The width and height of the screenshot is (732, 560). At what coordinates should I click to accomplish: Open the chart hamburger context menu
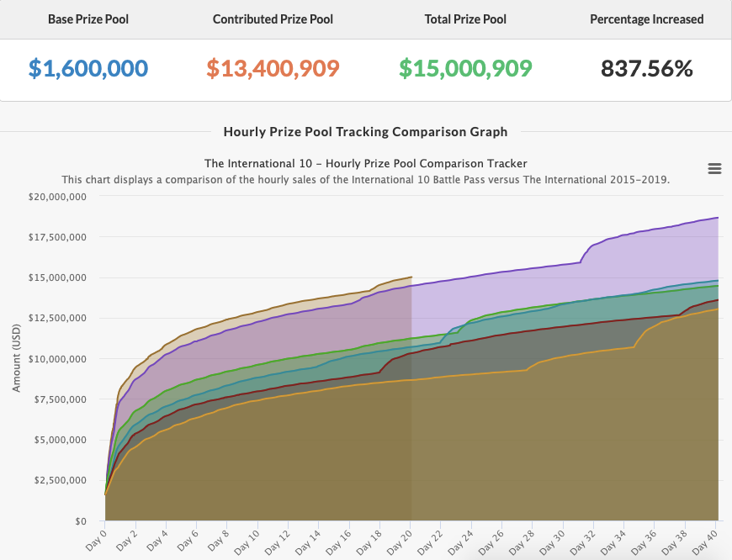click(x=714, y=168)
